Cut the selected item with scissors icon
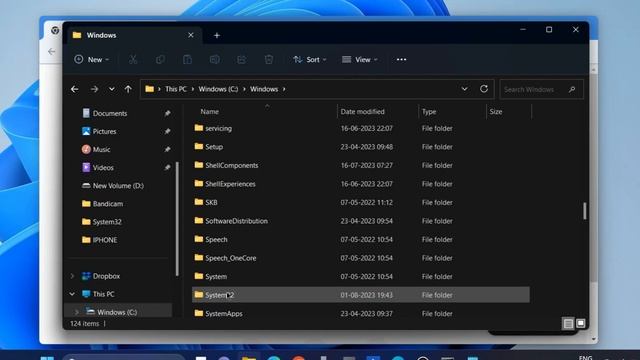The width and height of the screenshot is (640, 360). coord(133,60)
